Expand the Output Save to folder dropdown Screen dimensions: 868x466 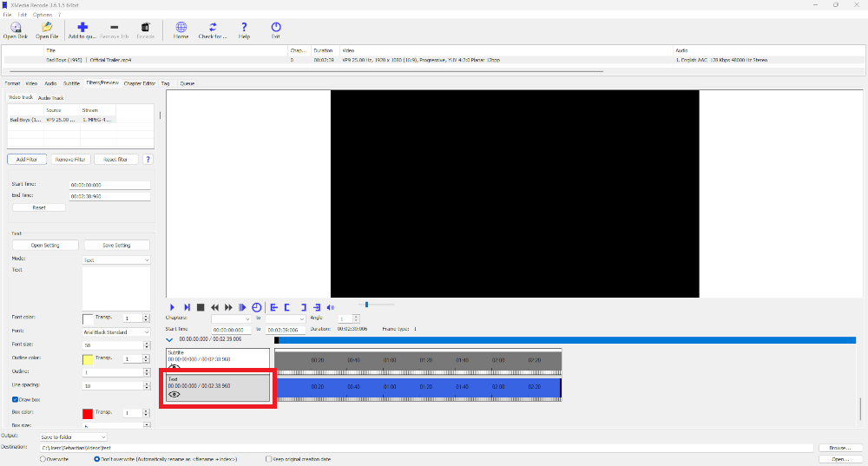click(73, 436)
